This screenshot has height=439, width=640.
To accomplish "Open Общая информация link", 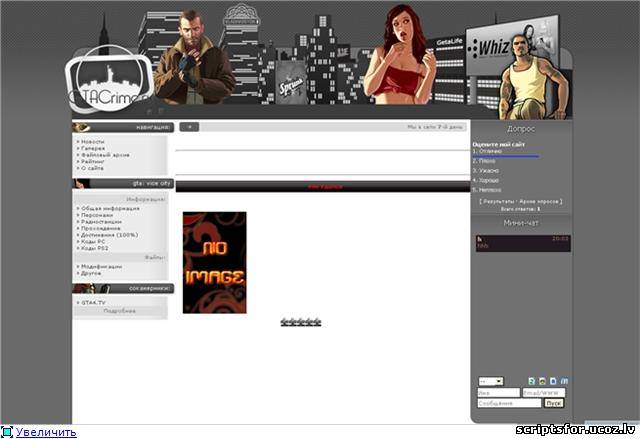I will coord(110,208).
